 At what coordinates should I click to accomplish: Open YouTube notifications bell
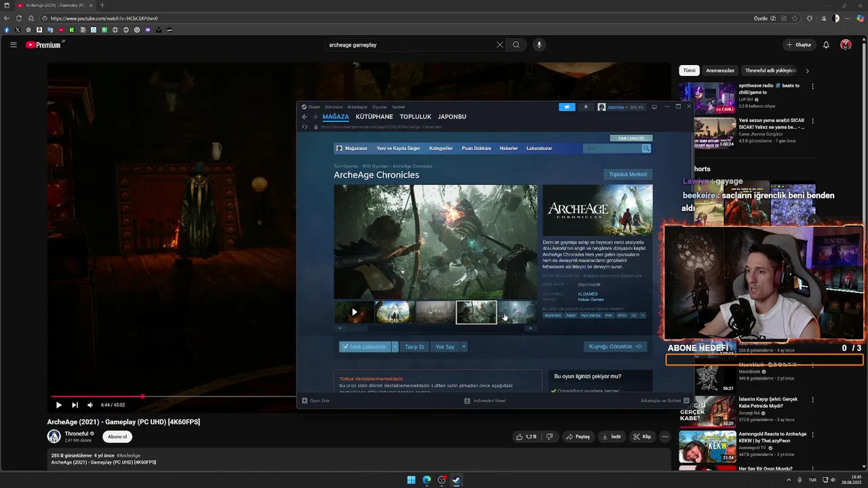(826, 45)
